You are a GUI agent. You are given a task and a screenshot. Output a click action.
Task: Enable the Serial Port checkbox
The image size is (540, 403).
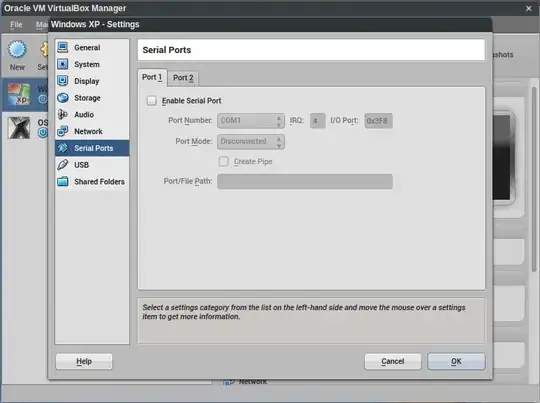point(152,101)
